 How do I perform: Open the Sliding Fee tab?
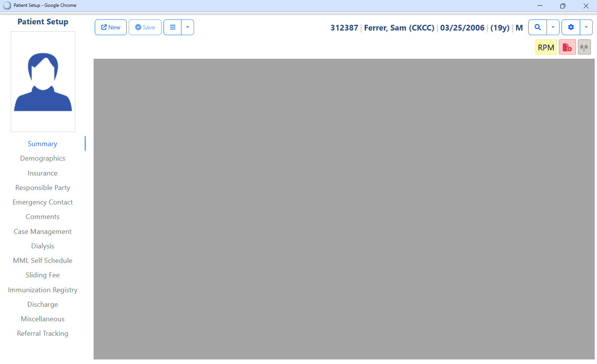(x=42, y=275)
